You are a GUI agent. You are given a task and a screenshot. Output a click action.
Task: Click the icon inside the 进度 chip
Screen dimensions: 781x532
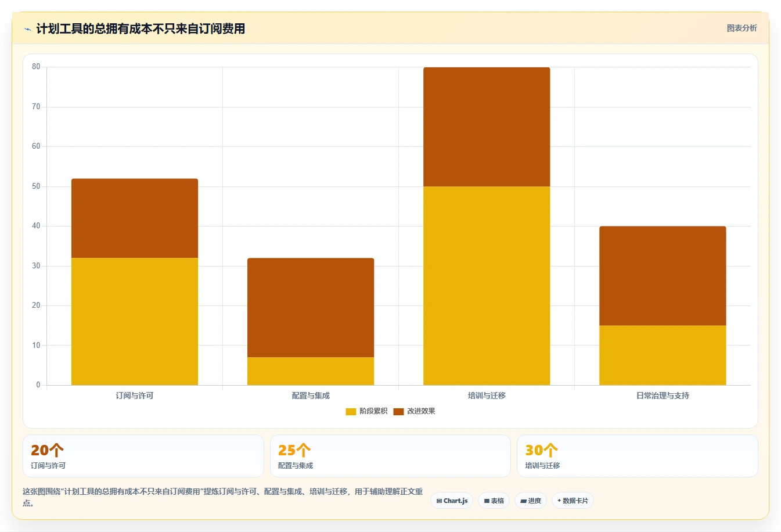(523, 501)
